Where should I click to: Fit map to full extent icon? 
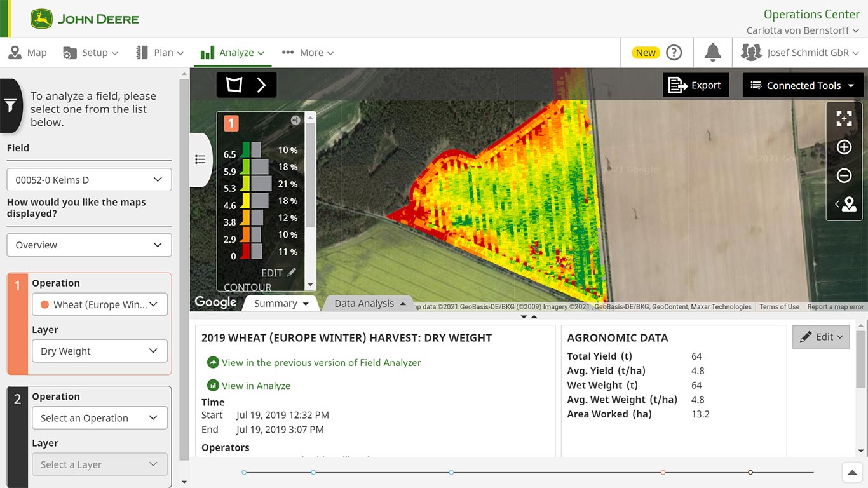[x=844, y=119]
